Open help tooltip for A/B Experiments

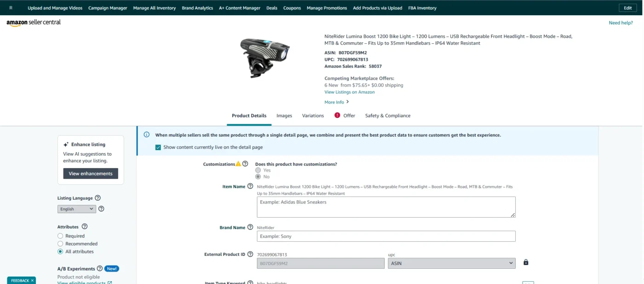click(x=100, y=268)
